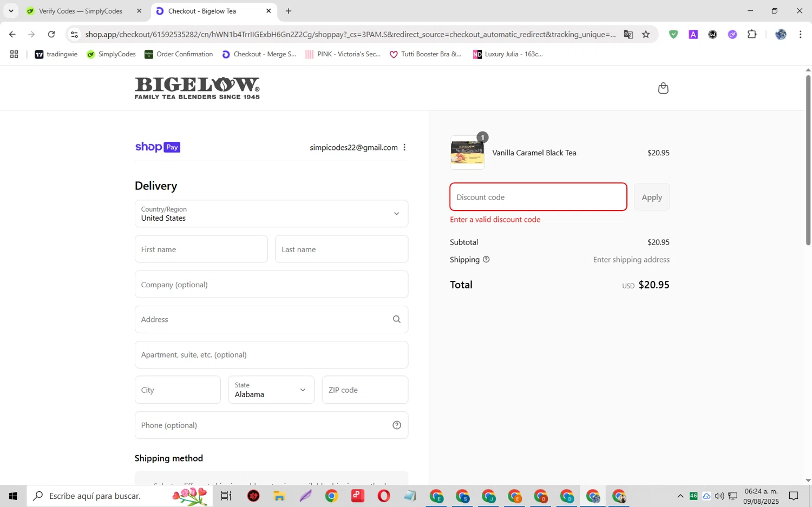
Task: Open the PINK - Victoria's Secret bookmark
Action: point(343,54)
